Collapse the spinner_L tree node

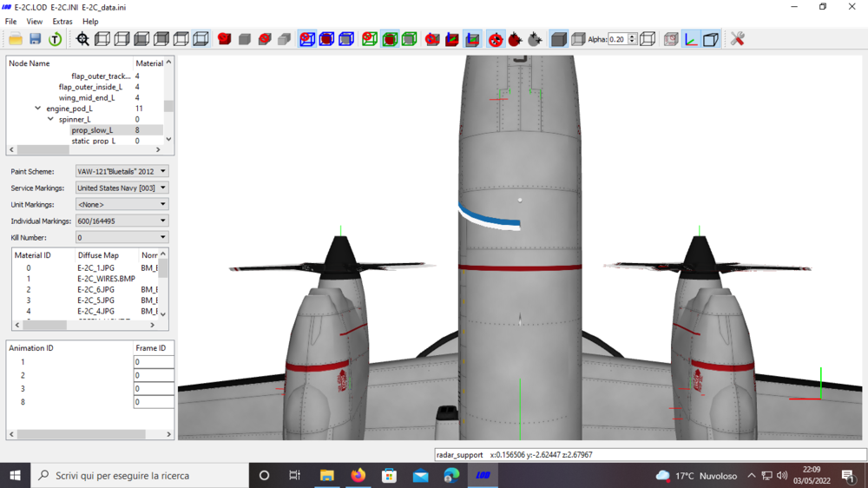[50, 119]
